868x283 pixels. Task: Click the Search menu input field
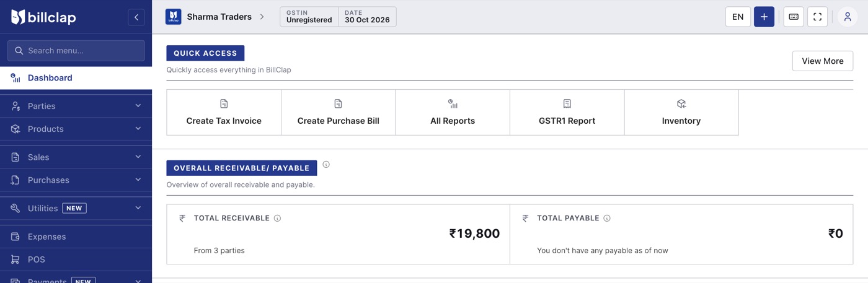click(x=76, y=51)
